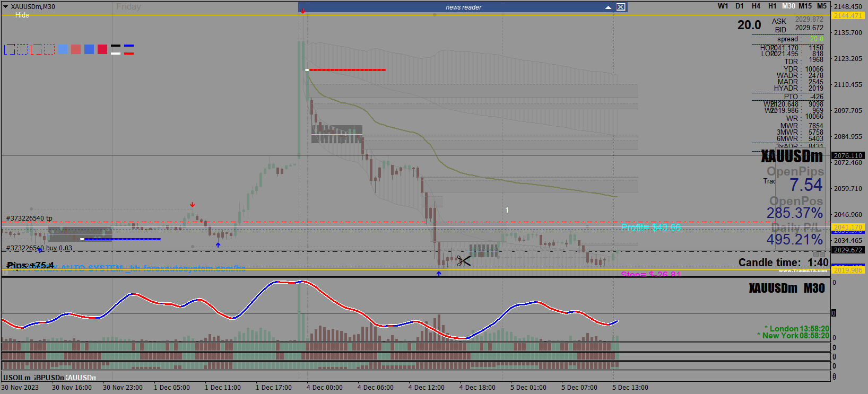Click the large 20.0 spread number
Image resolution: width=868 pixels, height=394 pixels.
coord(749,25)
